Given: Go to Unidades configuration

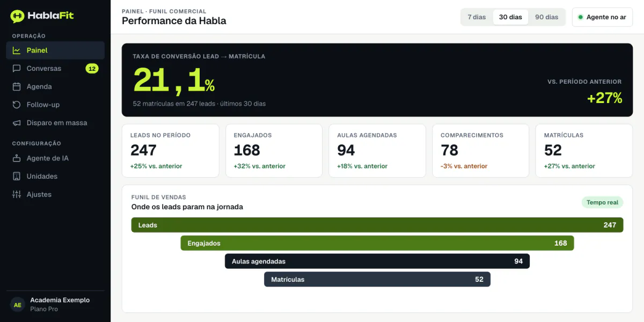Looking at the screenshot, I should tap(55, 177).
